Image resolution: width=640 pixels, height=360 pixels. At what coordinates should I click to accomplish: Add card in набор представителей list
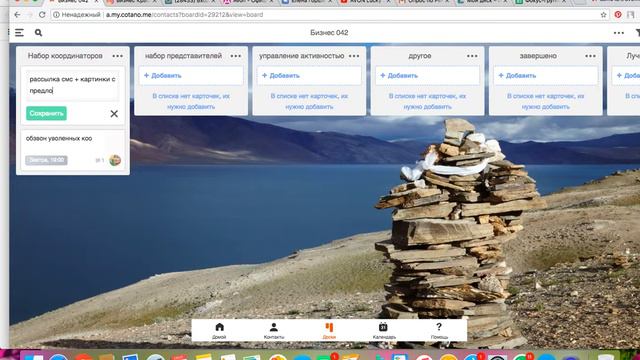[x=191, y=76]
